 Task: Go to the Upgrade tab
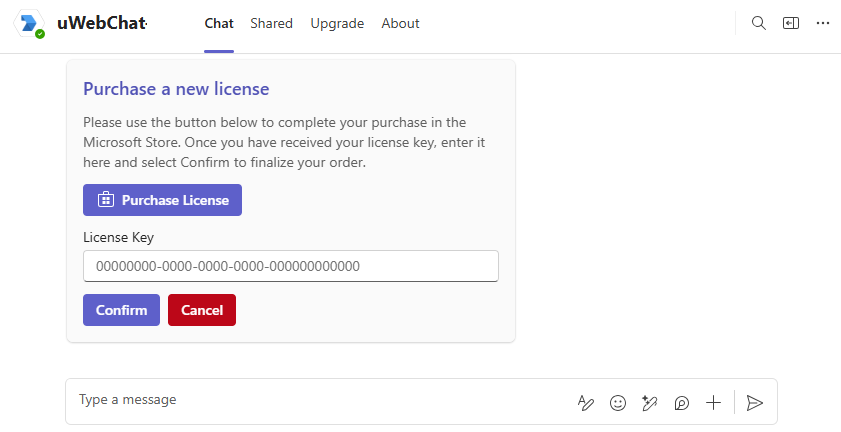(337, 23)
